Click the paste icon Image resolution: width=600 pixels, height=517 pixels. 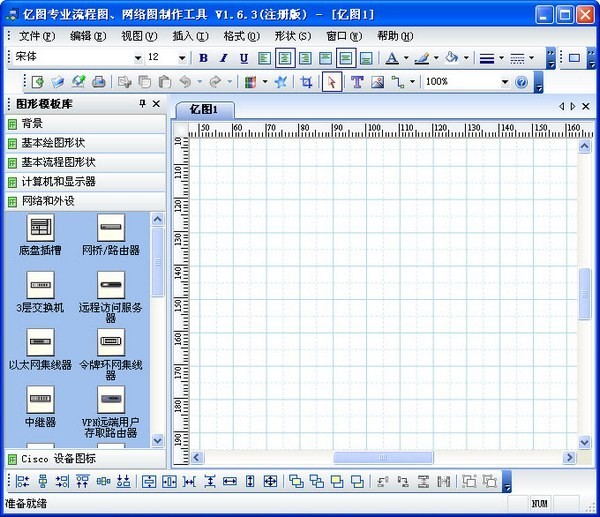165,82
